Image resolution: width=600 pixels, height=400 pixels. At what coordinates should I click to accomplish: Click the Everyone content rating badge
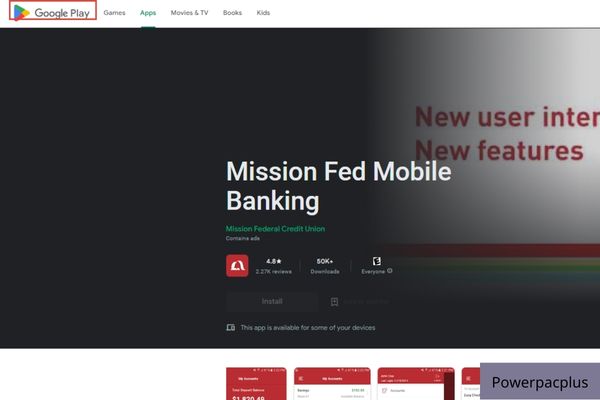(x=377, y=261)
